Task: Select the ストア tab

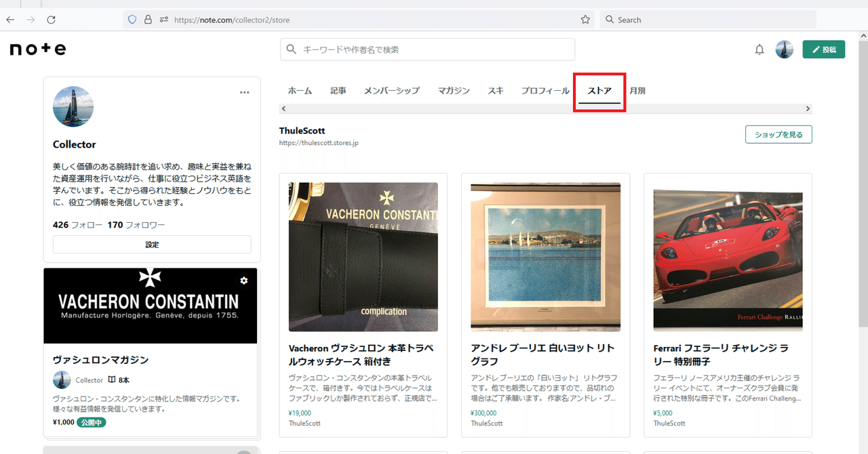Action: (x=599, y=91)
